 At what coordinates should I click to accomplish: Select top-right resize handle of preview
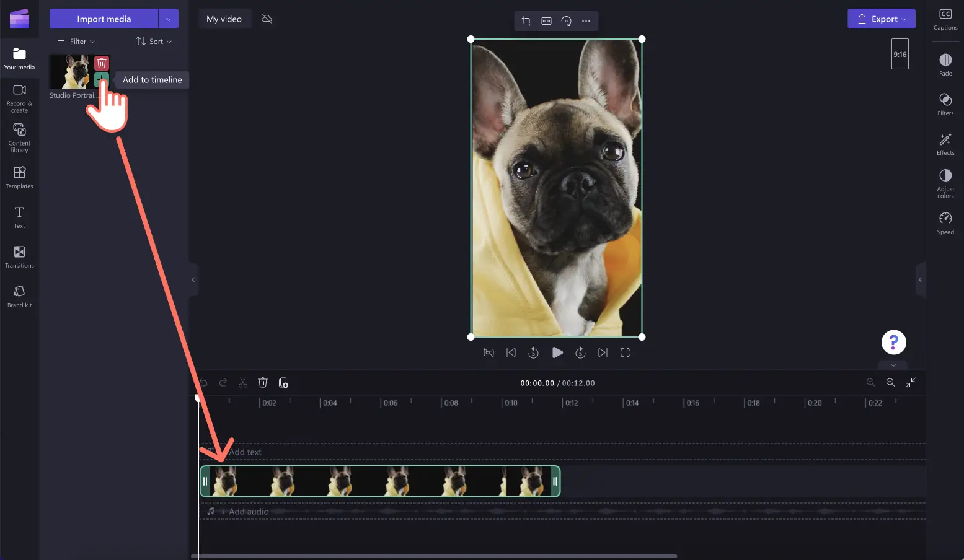[x=642, y=39]
